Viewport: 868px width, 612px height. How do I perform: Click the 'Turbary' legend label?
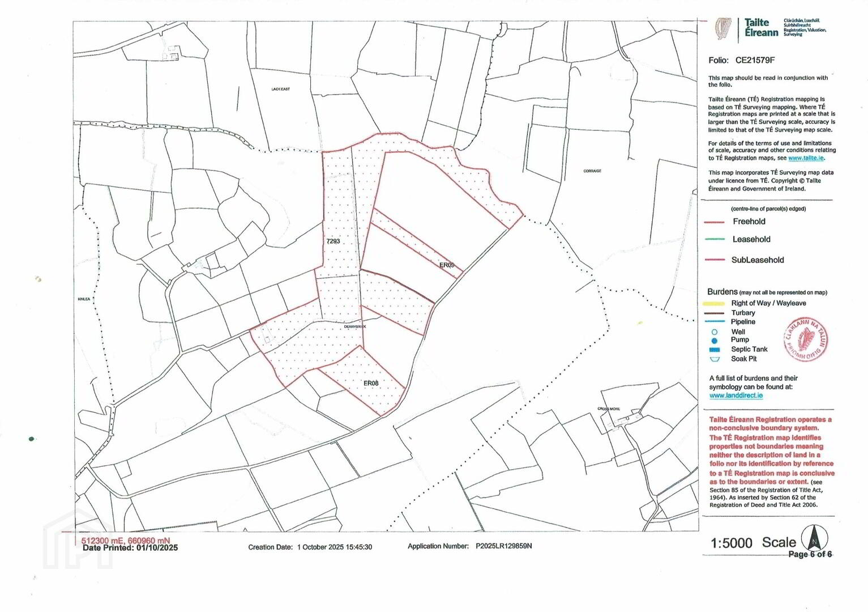click(x=743, y=313)
